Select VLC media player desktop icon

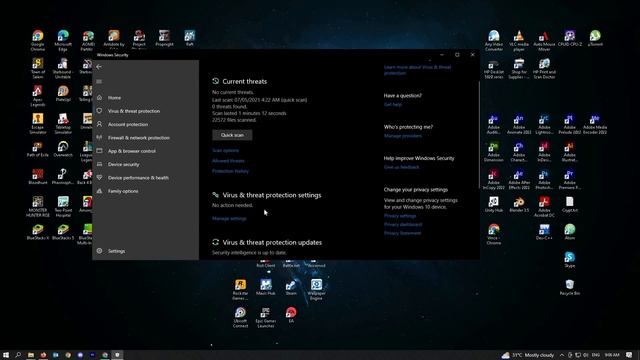(519, 40)
